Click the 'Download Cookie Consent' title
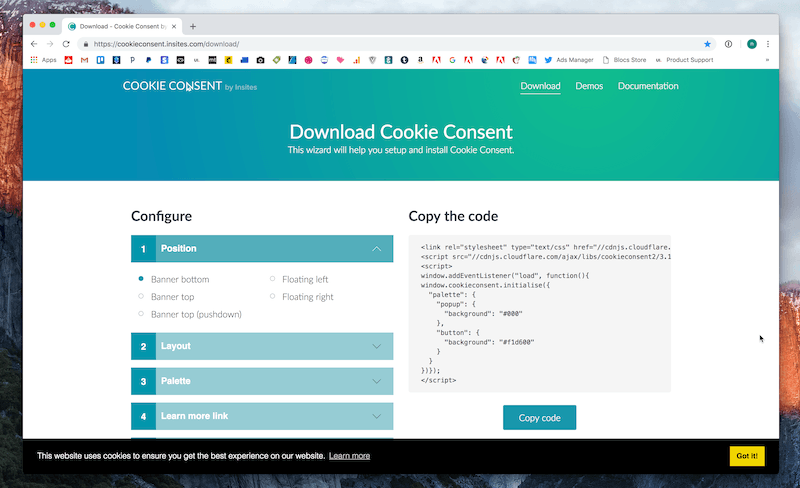This screenshot has height=488, width=800. 401,132
